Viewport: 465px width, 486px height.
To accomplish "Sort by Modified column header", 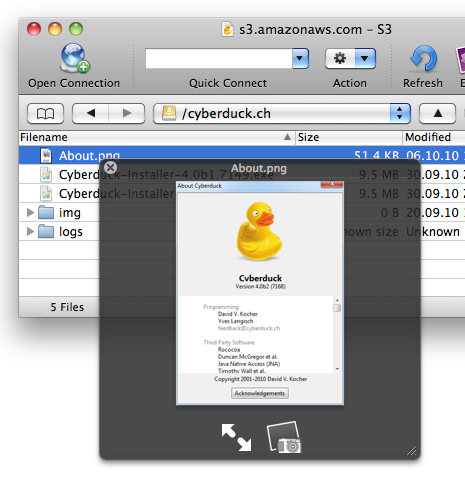I will point(434,137).
